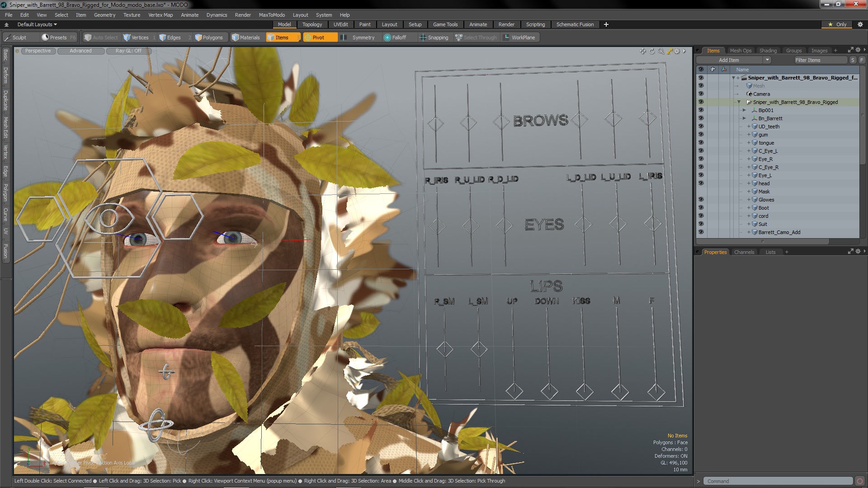Activate Items selection mode
This screenshot has width=868, height=488.
[283, 38]
